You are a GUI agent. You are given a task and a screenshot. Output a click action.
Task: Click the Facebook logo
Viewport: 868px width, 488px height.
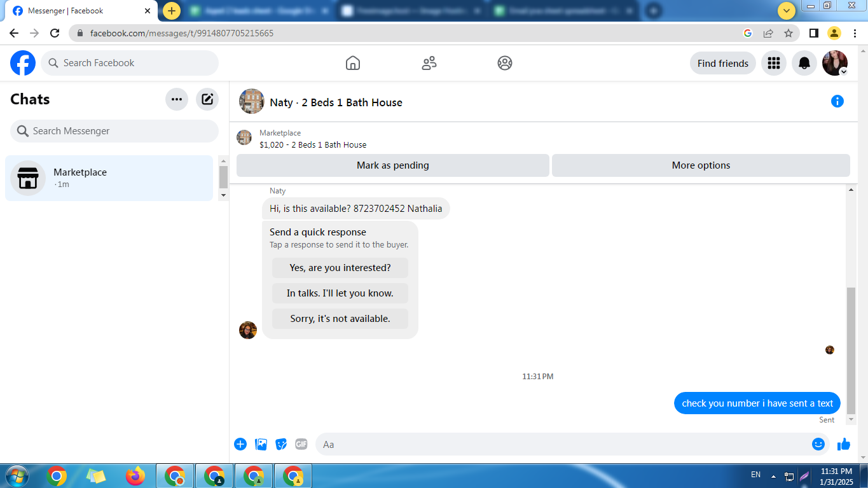coord(23,63)
